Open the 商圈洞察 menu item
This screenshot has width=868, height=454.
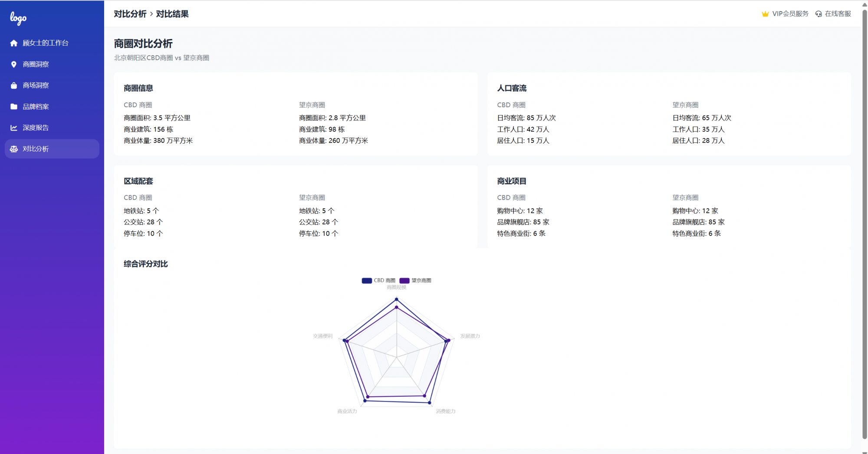click(36, 64)
